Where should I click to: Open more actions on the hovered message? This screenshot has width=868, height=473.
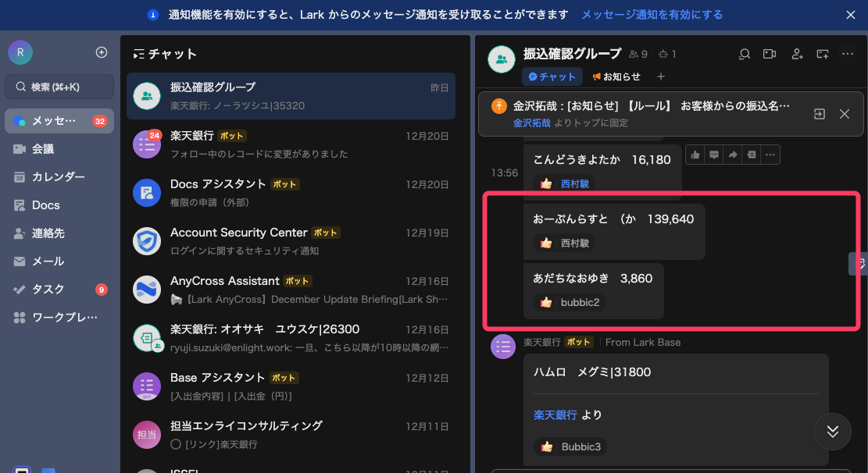point(770,154)
